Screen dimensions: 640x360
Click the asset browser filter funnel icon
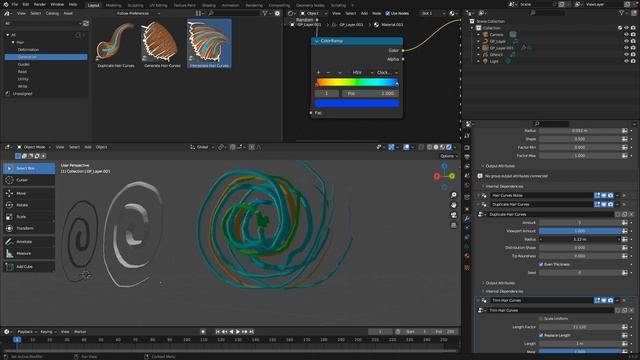coord(264,13)
